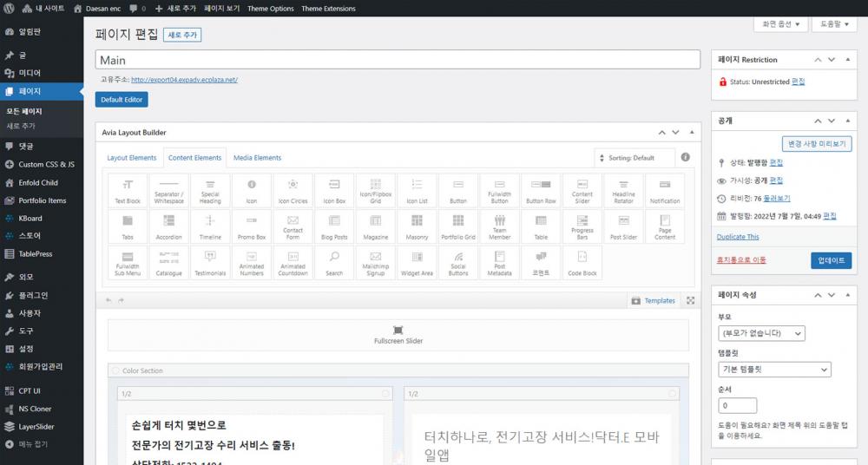Viewport: 868px width, 465px height.
Task: Add a Code Block element
Action: coord(582,263)
